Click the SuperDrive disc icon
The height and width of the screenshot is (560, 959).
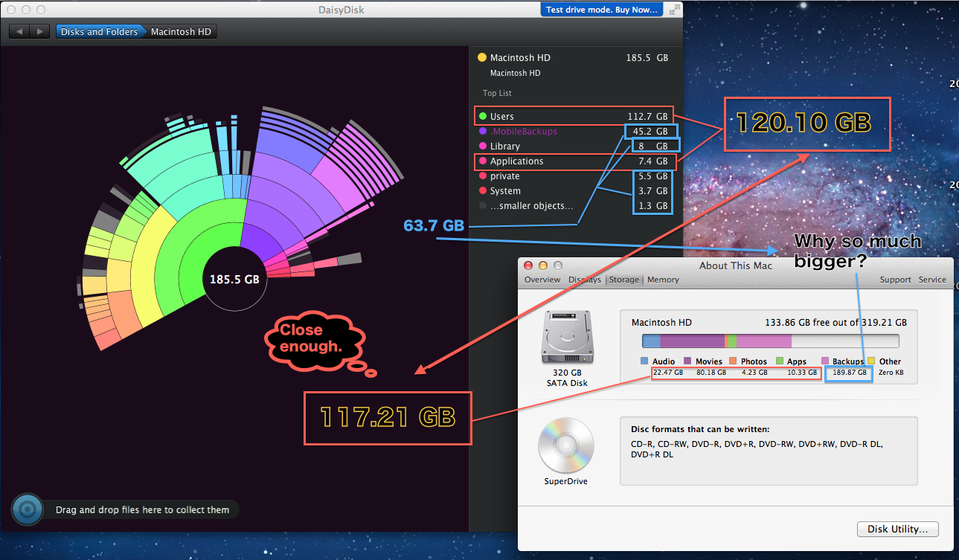(566, 444)
